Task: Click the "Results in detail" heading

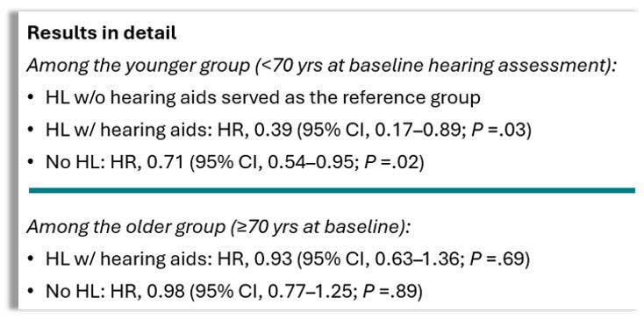Action: tap(102, 33)
